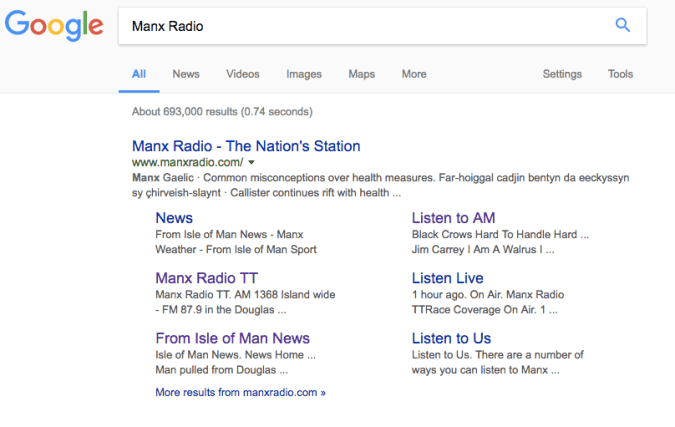Image resolution: width=675 pixels, height=427 pixels.
Task: Click the Listen to AM link
Action: point(453,218)
